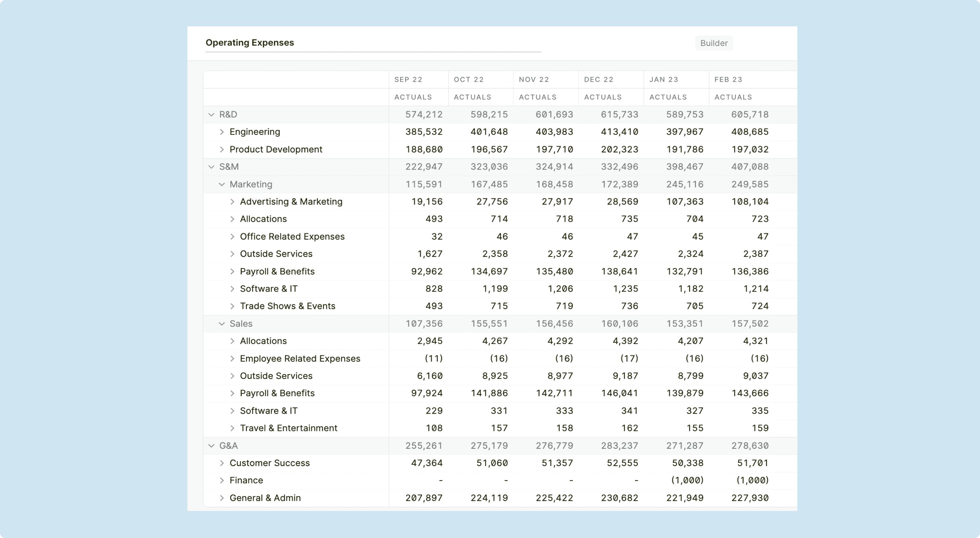Select S&M Jan 23 value 398,467
Screen dimensions: 980x538
pyautogui.click(x=685, y=167)
